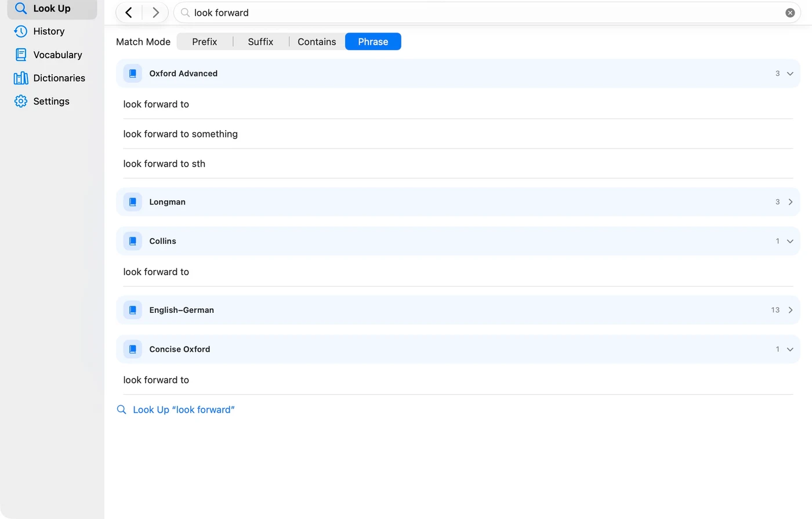Expand the English–German results

pos(790,310)
